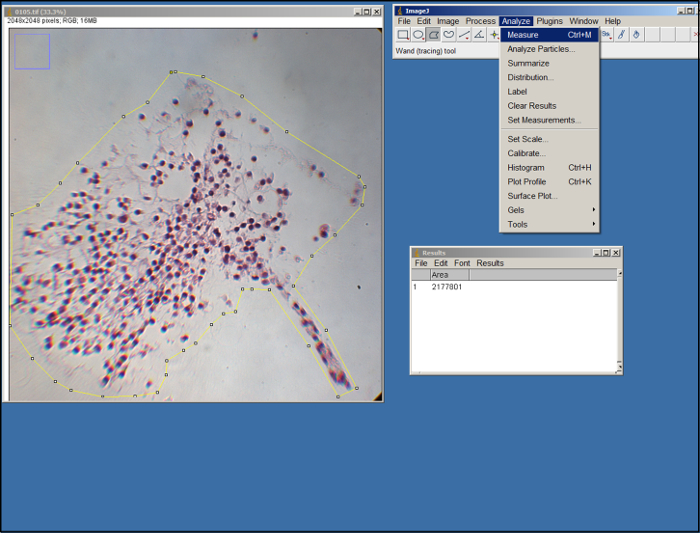
Task: Select the Straight line tool
Action: tap(464, 35)
